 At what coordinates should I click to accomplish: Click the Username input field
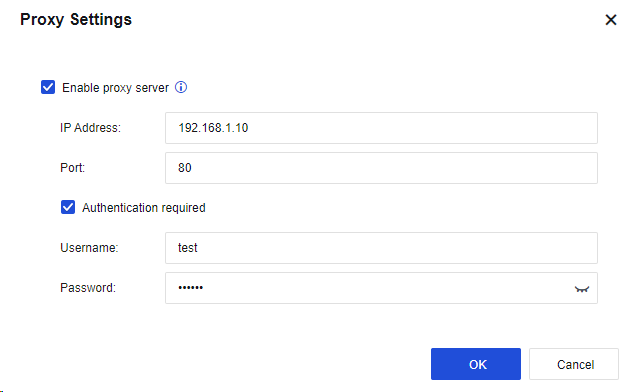[381, 248]
